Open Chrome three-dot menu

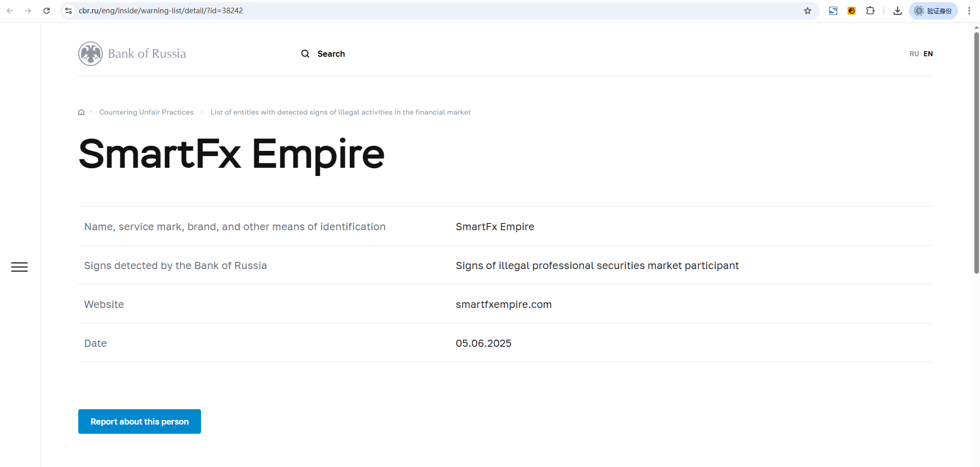[969, 11]
